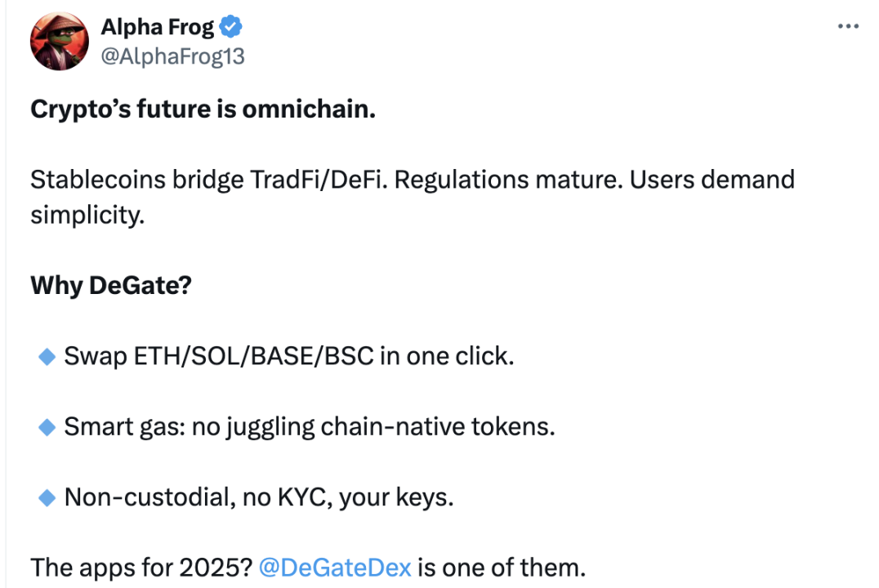Click the text The apps for 2025?
This screenshot has height=588, width=879.
[141, 568]
